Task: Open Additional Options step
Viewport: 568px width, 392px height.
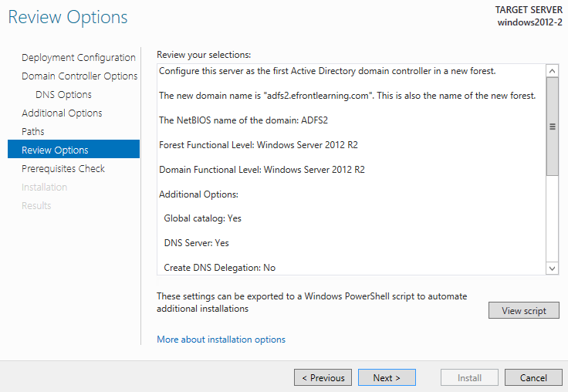Action: point(62,113)
